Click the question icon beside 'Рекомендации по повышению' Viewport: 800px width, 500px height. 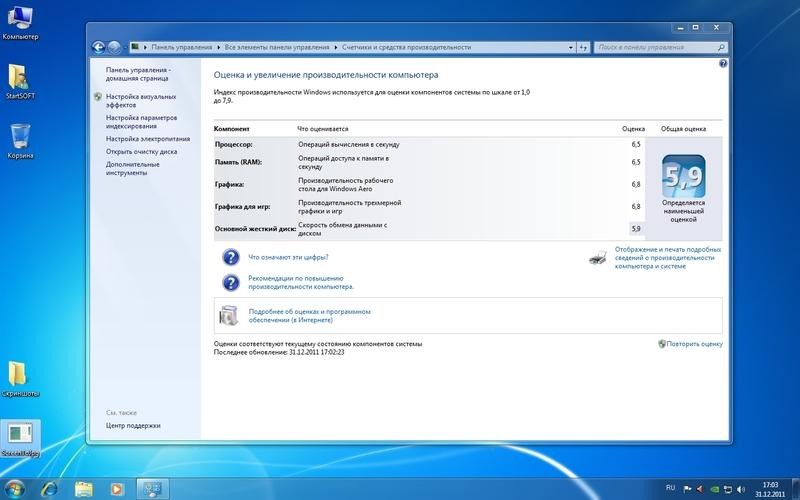click(231, 283)
